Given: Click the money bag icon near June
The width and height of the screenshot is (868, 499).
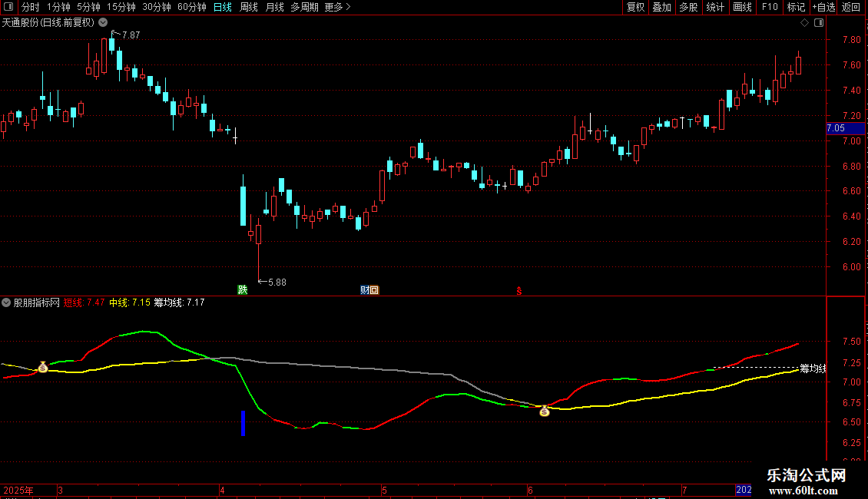Looking at the screenshot, I should click(x=545, y=411).
